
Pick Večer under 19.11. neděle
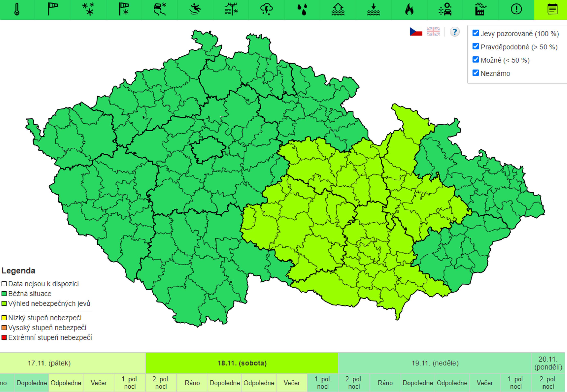(x=485, y=383)
